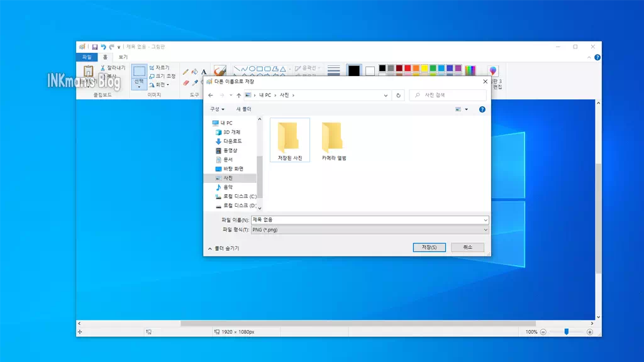The width and height of the screenshot is (644, 362).
Task: Click the Redo arrow in Paint's title bar
Action: [112, 47]
